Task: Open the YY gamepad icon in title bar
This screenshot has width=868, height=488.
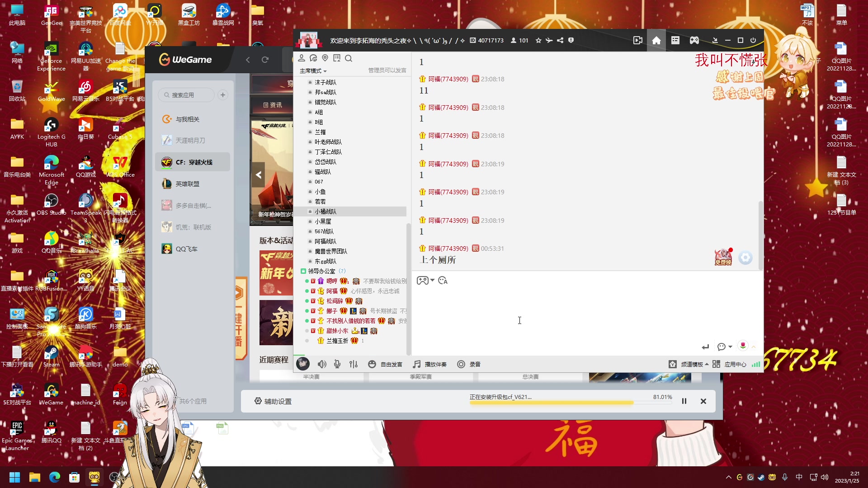Action: pyautogui.click(x=694, y=40)
